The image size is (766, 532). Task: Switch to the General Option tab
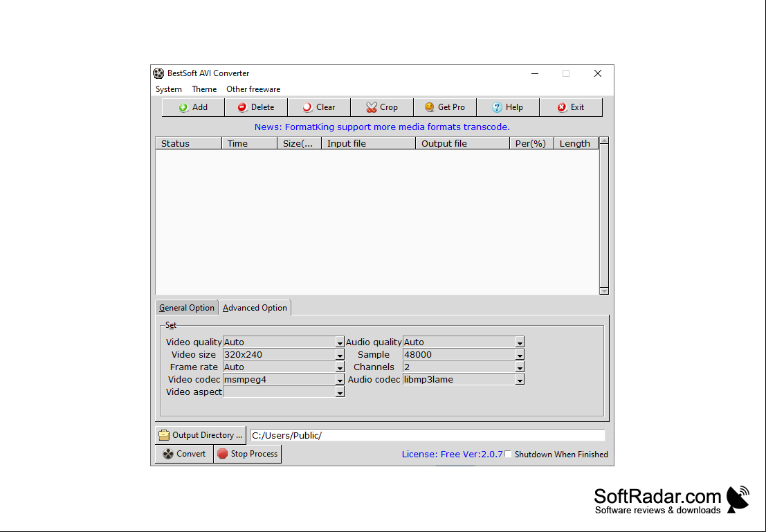tap(187, 308)
